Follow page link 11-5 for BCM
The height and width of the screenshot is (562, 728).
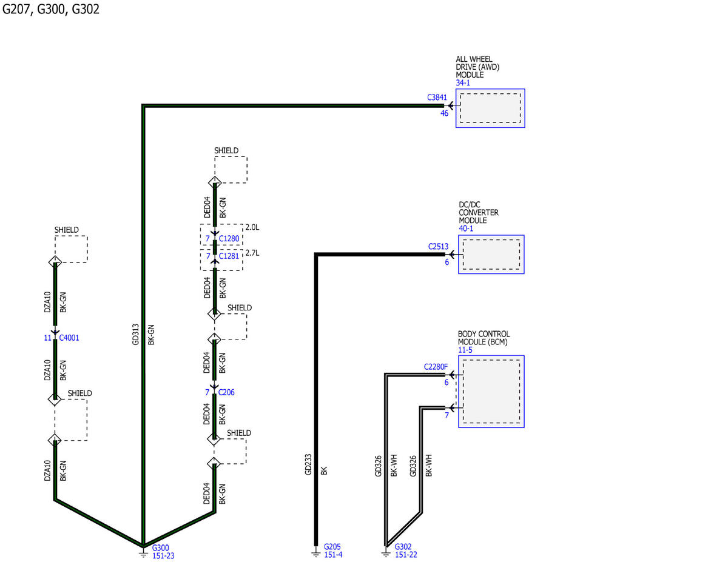pos(465,350)
